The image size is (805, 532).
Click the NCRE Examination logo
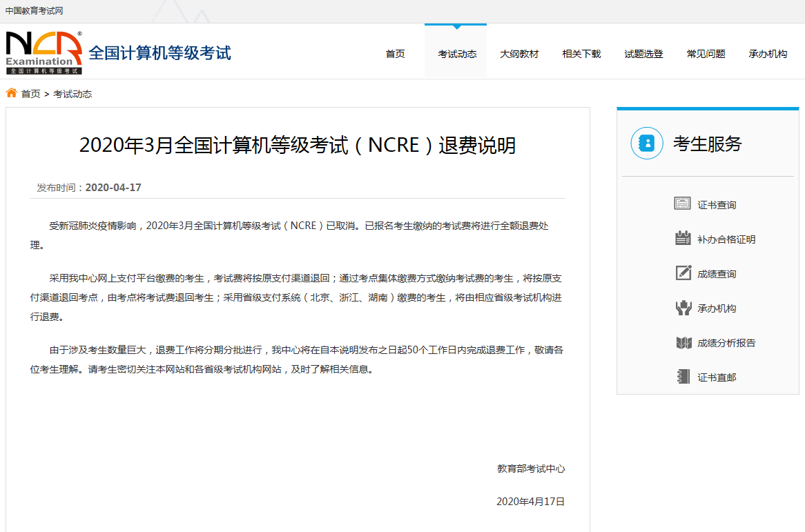[44, 52]
